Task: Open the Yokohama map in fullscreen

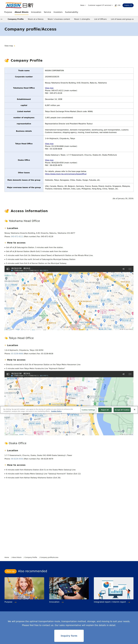Action: click(x=130, y=269)
